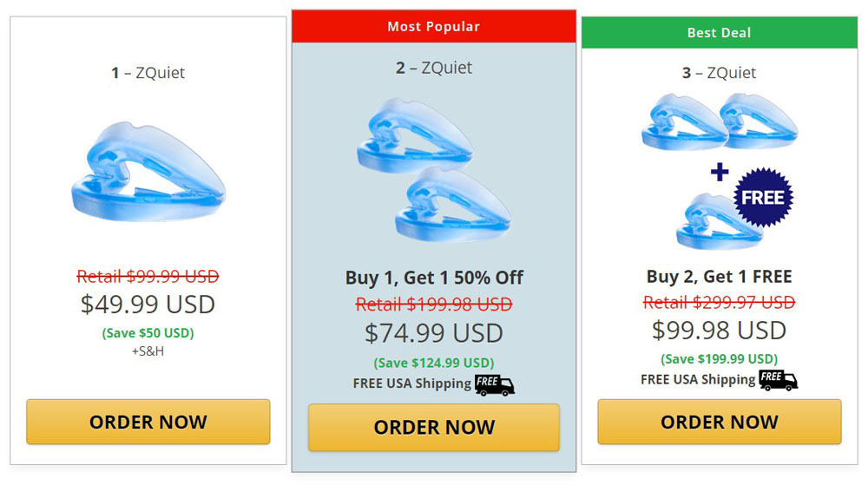Click the free shipping truck icon in the middle plan
This screenshot has height=485, width=868.
point(494,384)
